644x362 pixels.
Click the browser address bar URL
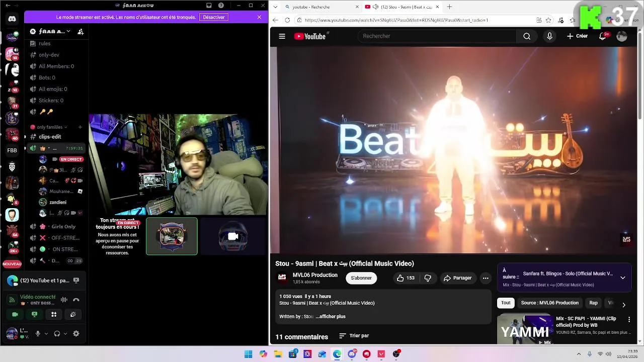click(x=396, y=20)
